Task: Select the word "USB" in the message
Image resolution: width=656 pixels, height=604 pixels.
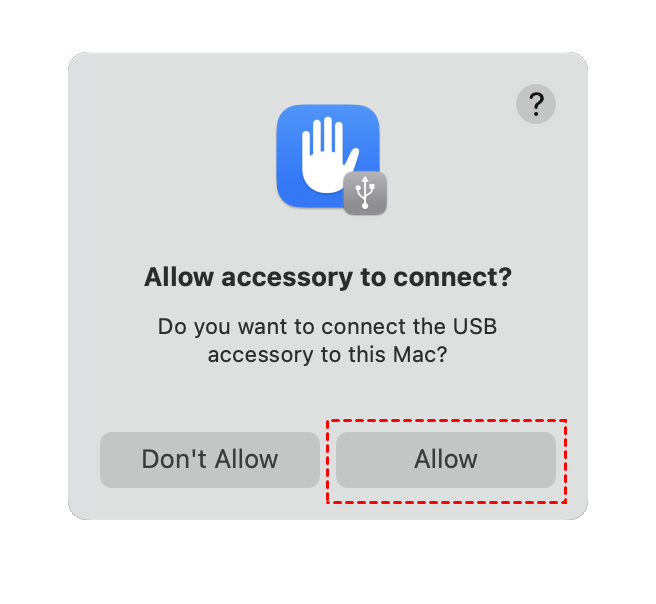Action: (x=475, y=326)
